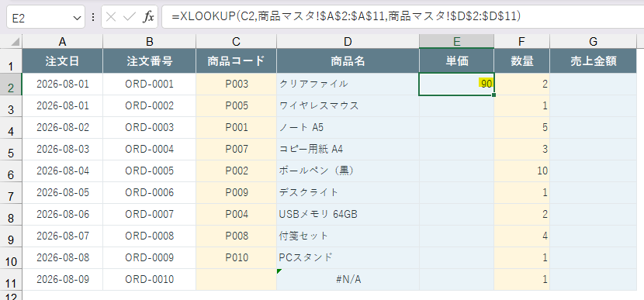Screen dimensions: 644x300
Task: Click the Name Box showing E2
Action: coord(46,17)
